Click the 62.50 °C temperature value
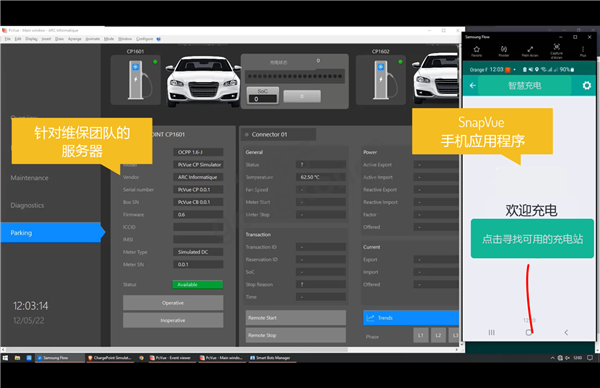 [321, 177]
